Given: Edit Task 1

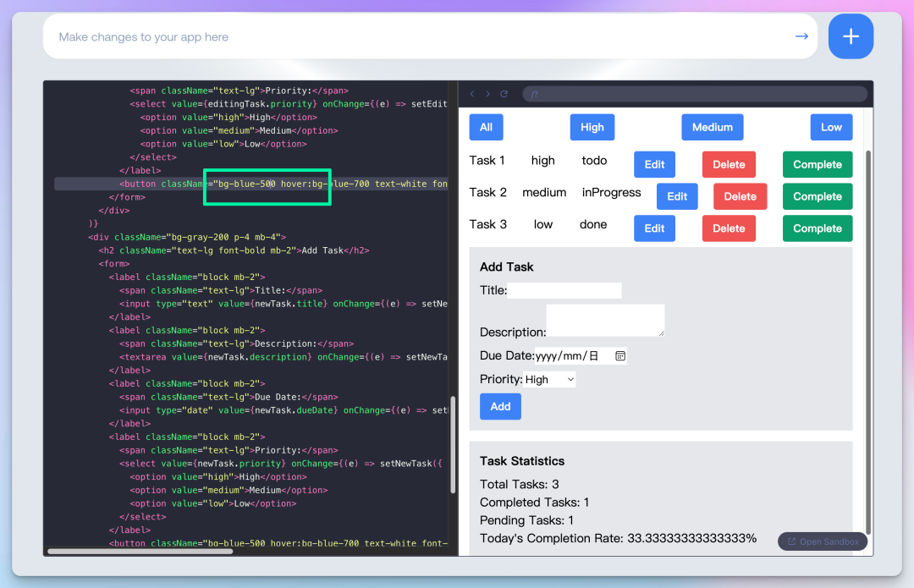Looking at the screenshot, I should [x=654, y=163].
